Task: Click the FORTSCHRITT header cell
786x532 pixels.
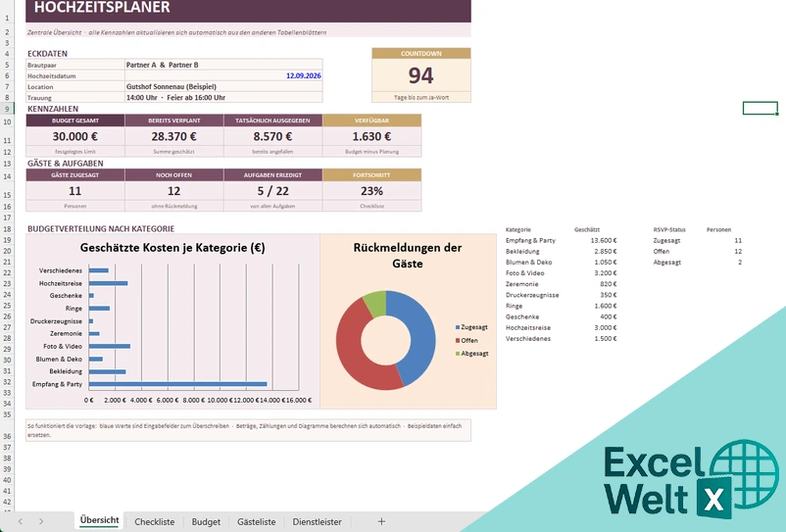Action: pos(372,174)
